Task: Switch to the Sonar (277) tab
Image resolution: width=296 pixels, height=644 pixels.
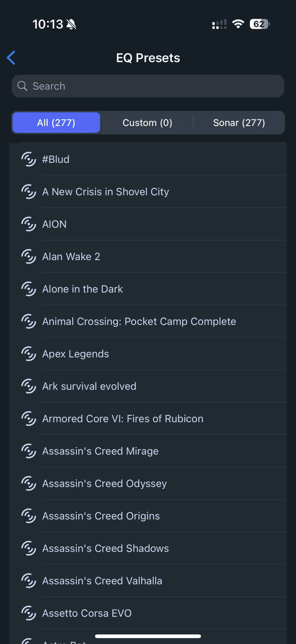Action: click(239, 123)
